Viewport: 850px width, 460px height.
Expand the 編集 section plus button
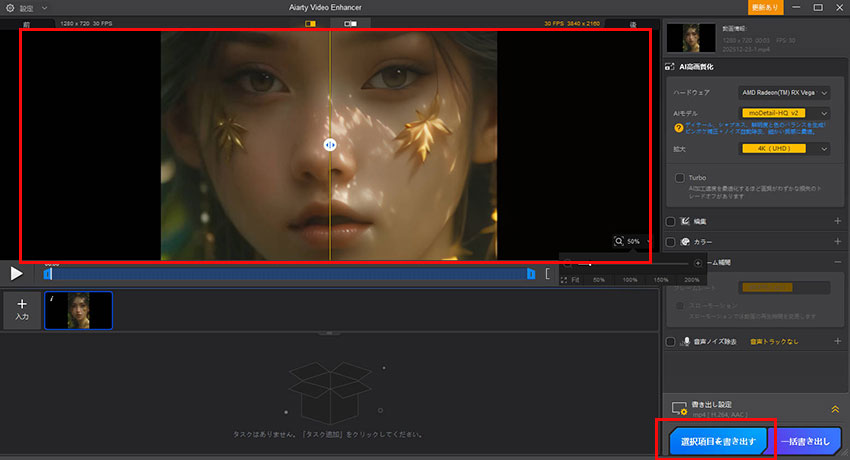point(838,221)
